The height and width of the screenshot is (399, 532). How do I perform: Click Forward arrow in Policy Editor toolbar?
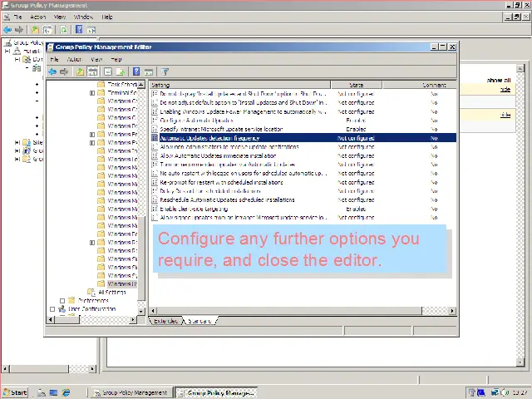64,71
